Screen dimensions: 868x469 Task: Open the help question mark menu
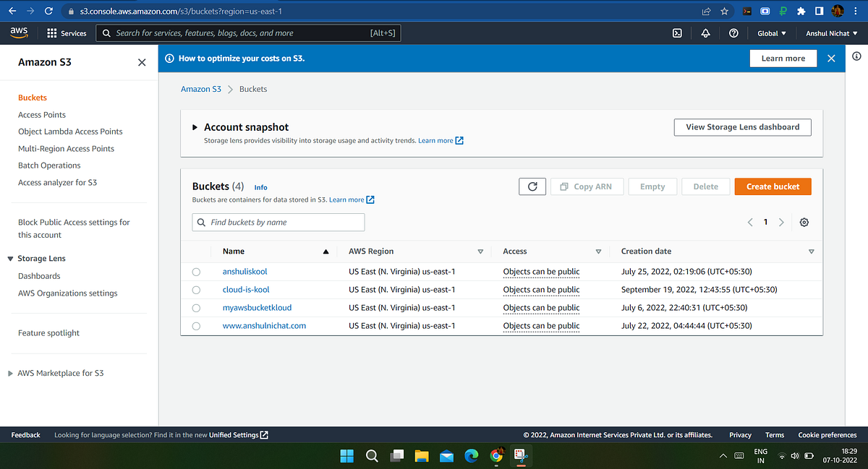(x=733, y=33)
